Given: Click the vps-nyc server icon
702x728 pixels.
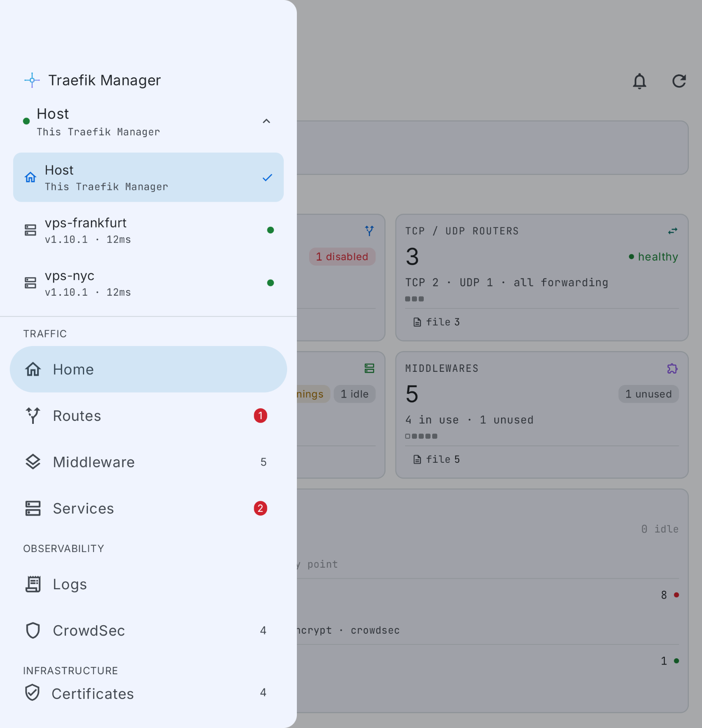Looking at the screenshot, I should [x=30, y=283].
